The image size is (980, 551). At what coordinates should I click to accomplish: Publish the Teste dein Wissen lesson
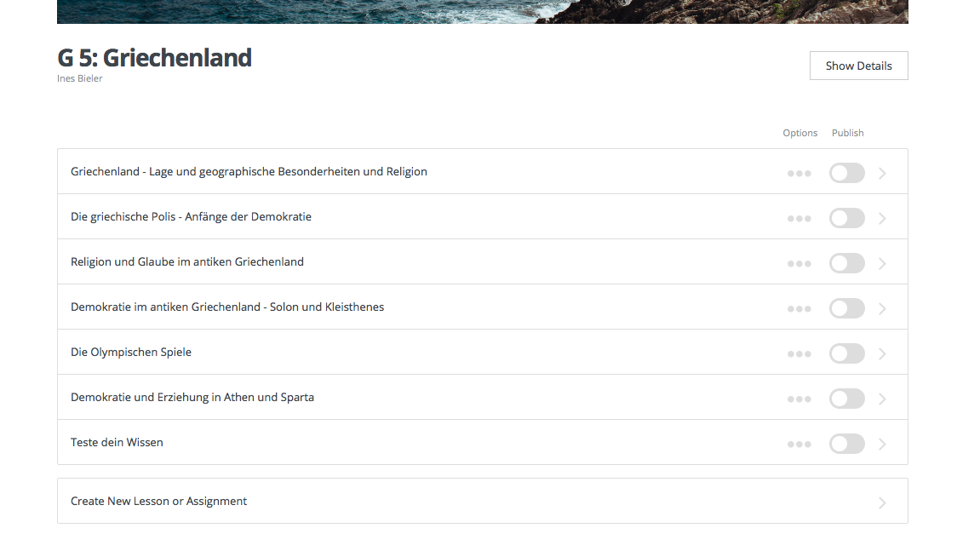click(x=846, y=445)
